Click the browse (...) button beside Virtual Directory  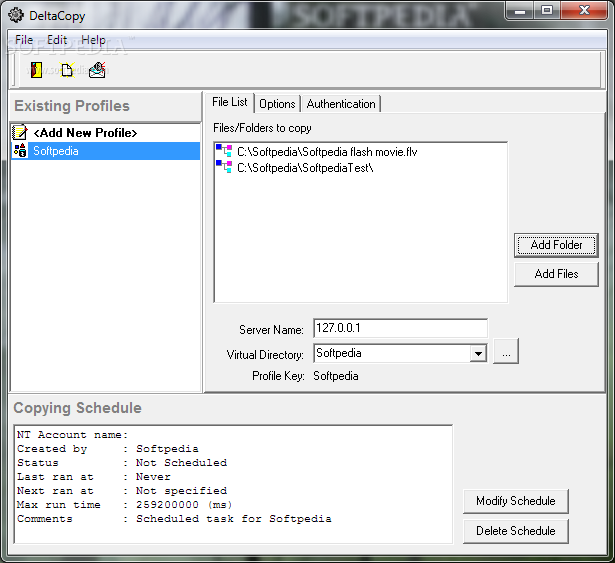click(506, 352)
